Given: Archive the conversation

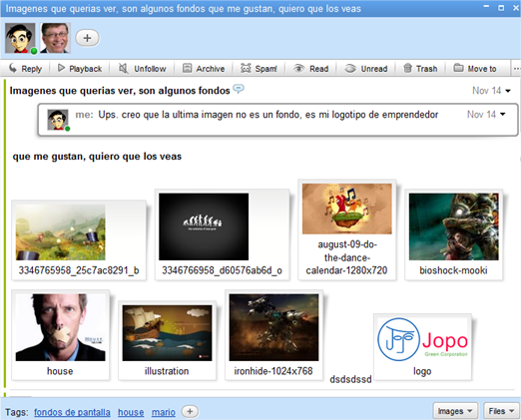Looking at the screenshot, I should tap(204, 69).
